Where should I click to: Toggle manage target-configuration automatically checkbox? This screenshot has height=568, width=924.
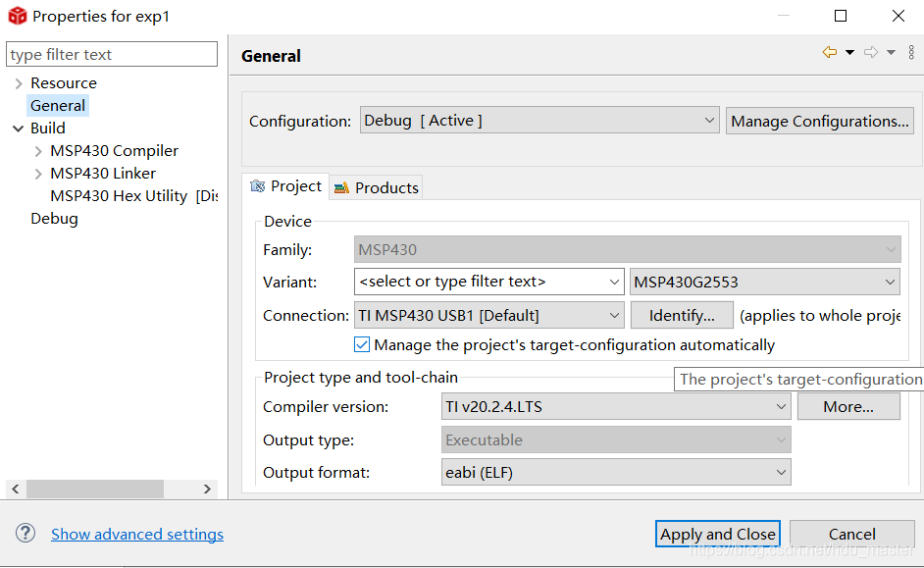coord(362,344)
